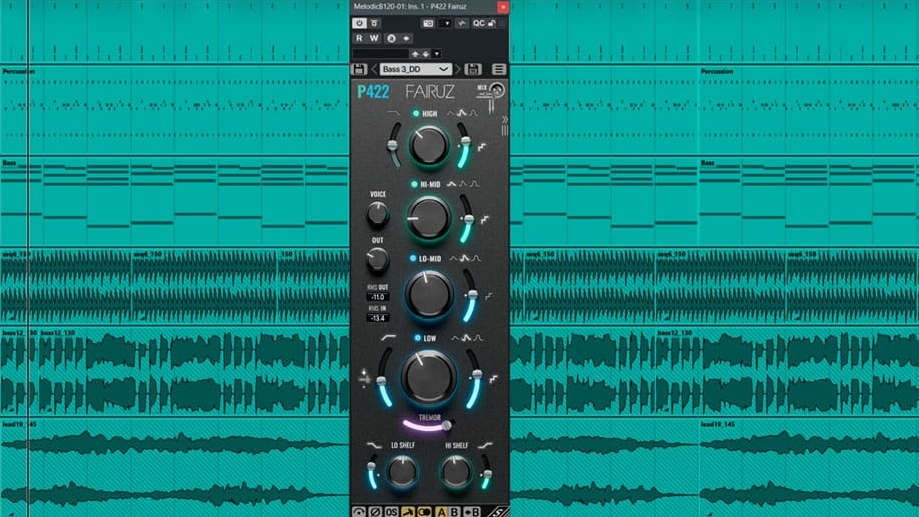
Task: Click the stepped icon right of LO-MID slider
Action: tap(488, 297)
